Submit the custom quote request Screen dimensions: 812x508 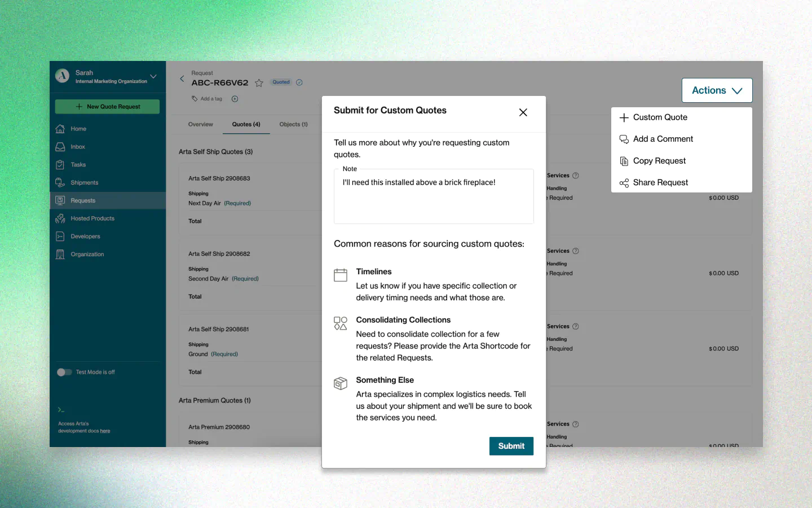click(511, 446)
